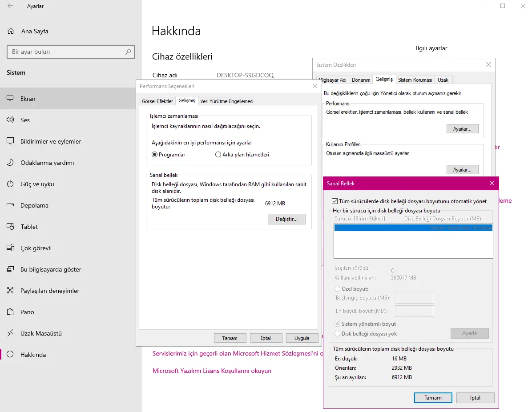
Task: Click the Güç ve uyku power icon
Action: (10, 184)
